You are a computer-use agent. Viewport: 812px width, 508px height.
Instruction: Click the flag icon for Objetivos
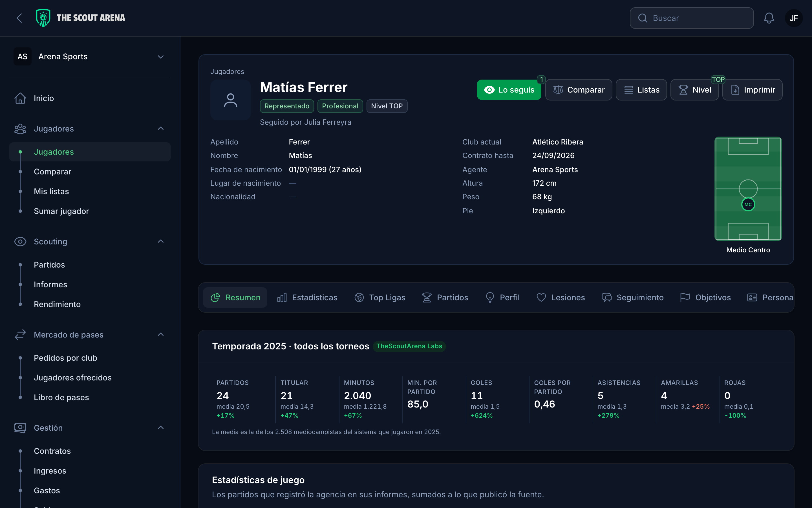[x=685, y=298]
